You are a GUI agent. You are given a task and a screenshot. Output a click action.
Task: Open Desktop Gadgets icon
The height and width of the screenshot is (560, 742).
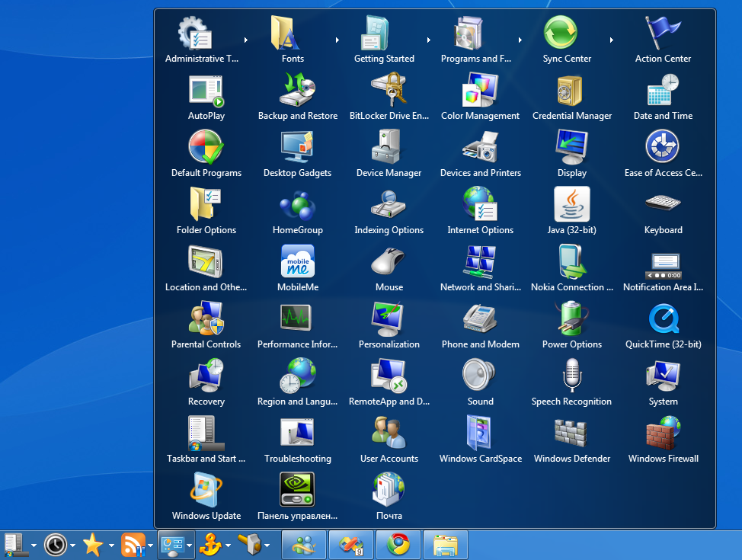[297, 147]
